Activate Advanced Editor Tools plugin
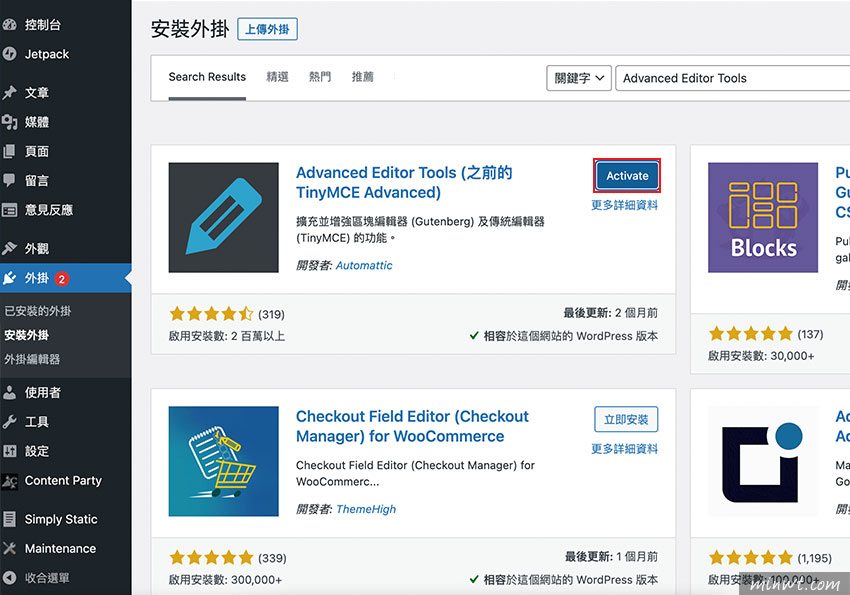Image resolution: width=850 pixels, height=595 pixels. pyautogui.click(x=627, y=176)
